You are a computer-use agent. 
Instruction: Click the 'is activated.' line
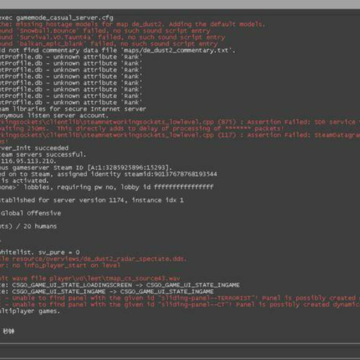tap(25, 181)
